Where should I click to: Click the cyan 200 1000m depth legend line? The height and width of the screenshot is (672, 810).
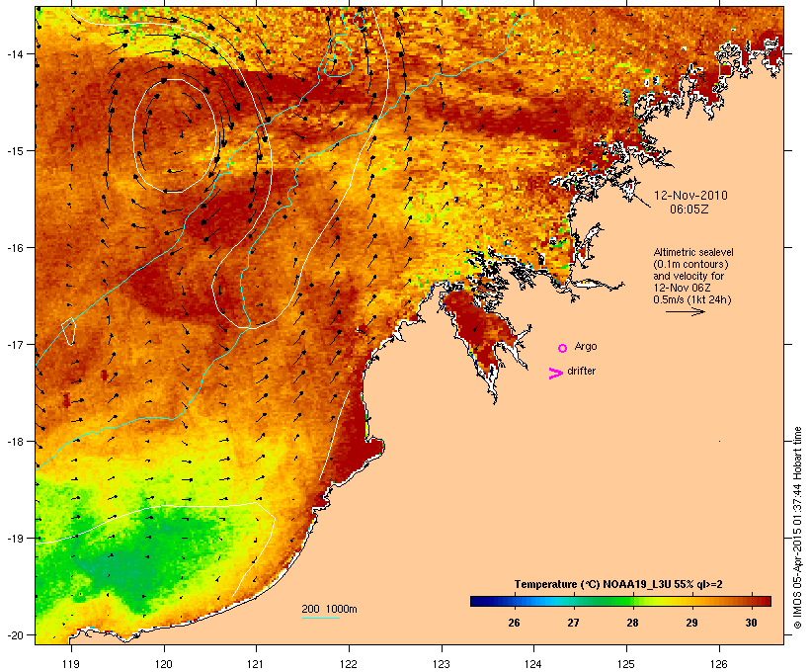click(321, 618)
